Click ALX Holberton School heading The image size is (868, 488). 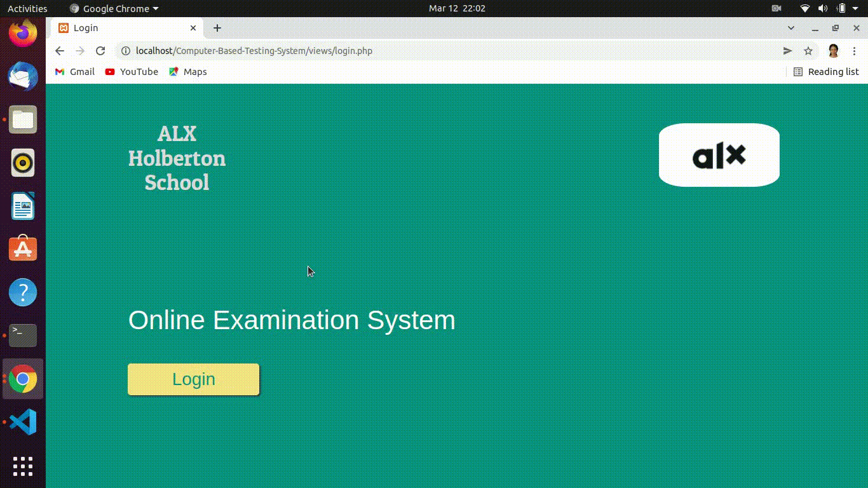point(177,158)
